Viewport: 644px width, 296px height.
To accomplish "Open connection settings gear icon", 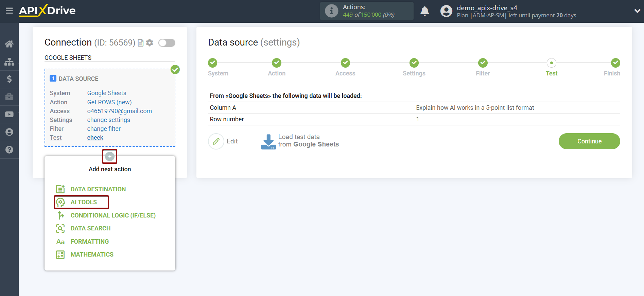I will pos(150,43).
